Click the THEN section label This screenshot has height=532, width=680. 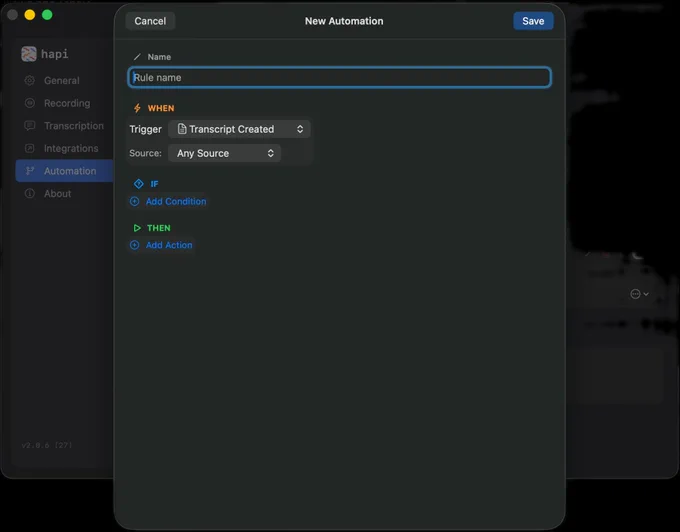pyautogui.click(x=159, y=228)
